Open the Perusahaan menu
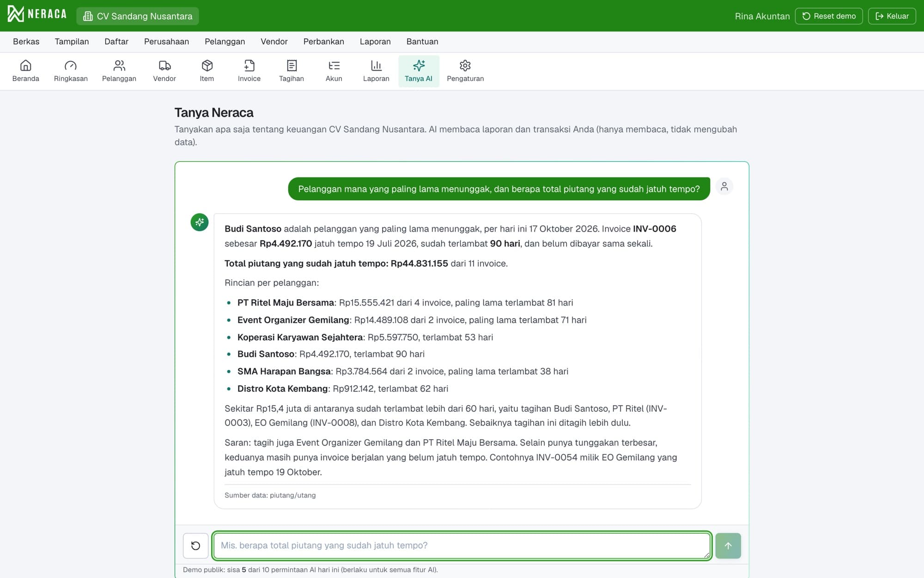924x578 pixels. coord(166,42)
